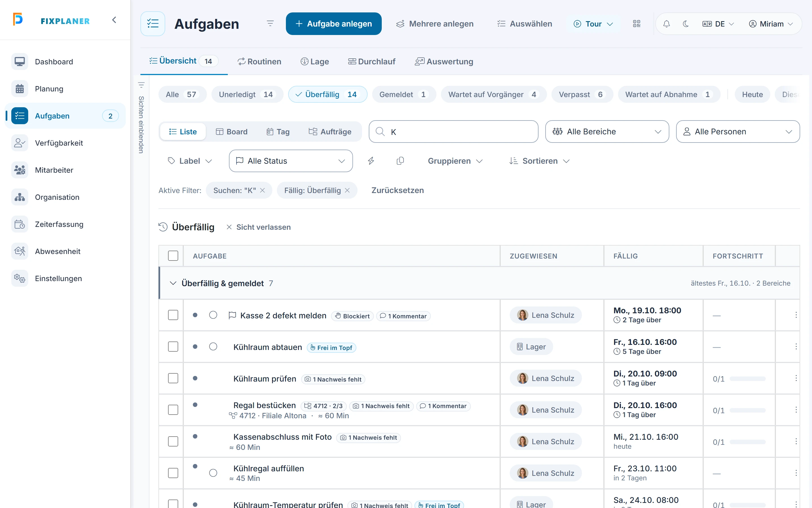Screen dimensions: 812x508
Task: Expand the Gruppieren menu
Action: [455, 161]
